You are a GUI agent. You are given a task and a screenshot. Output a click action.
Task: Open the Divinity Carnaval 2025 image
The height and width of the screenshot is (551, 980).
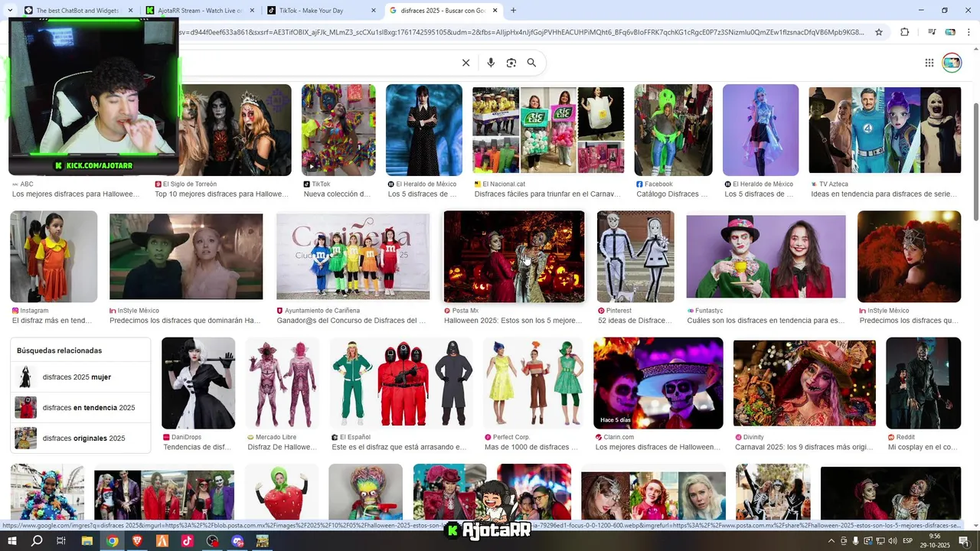804,383
